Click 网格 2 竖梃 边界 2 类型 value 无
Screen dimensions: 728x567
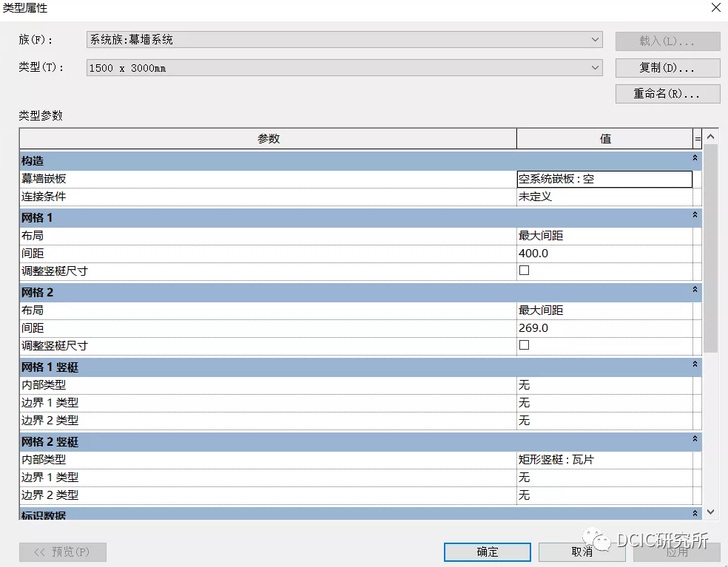point(604,495)
